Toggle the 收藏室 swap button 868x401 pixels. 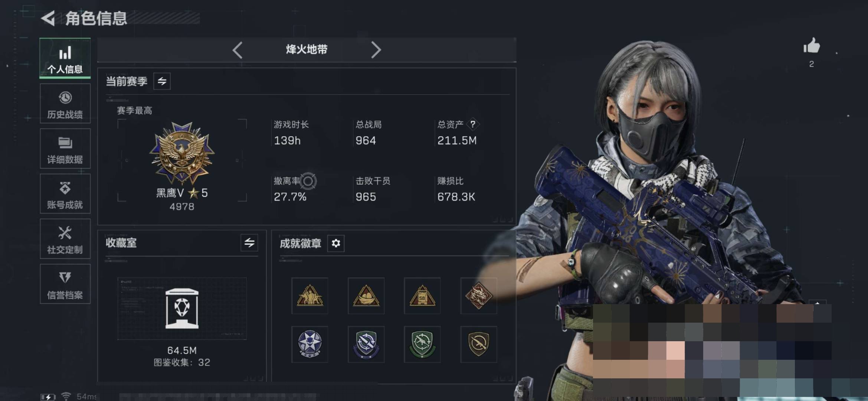249,243
